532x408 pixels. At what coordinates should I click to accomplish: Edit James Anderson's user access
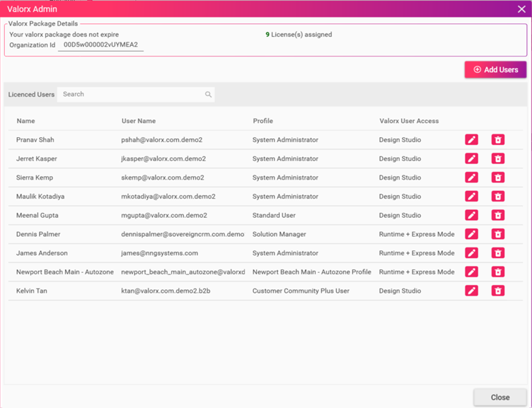(x=471, y=253)
